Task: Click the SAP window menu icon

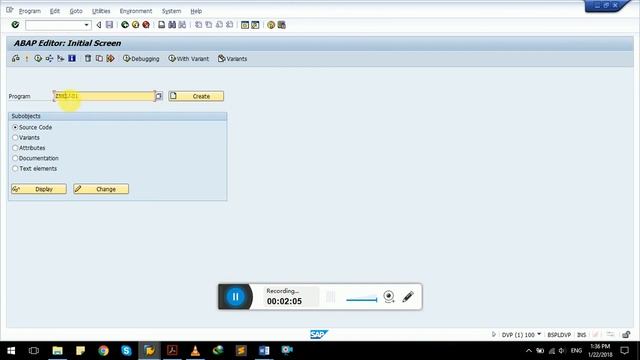Action: coord(10,10)
